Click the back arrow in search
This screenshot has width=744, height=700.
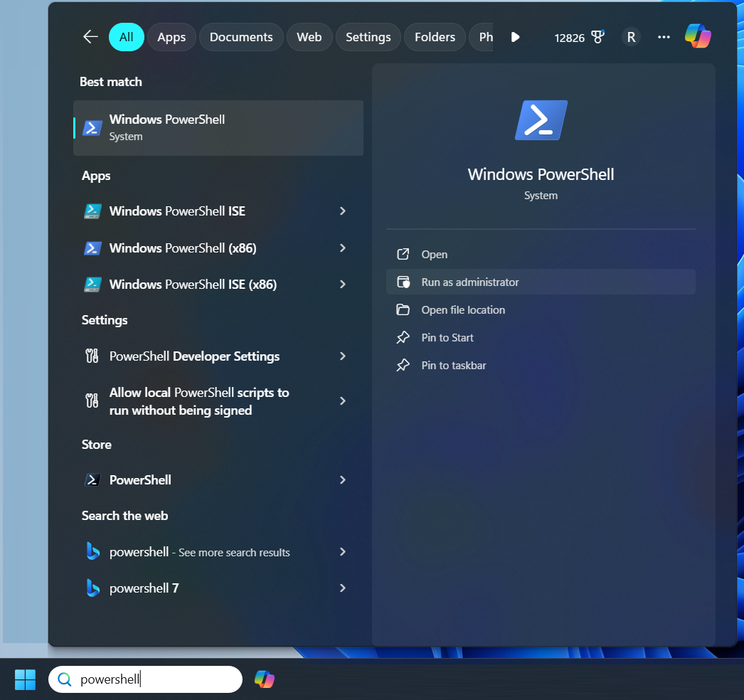pyautogui.click(x=90, y=36)
